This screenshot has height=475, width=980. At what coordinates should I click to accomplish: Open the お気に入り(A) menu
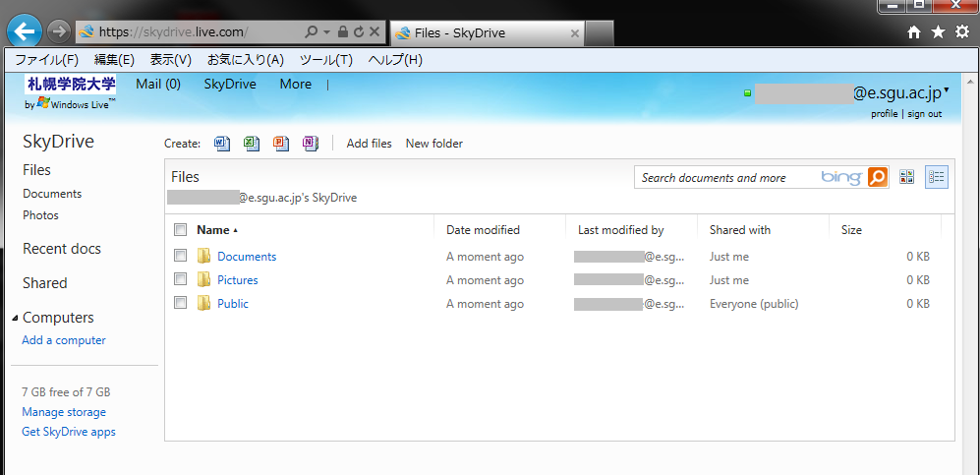[246, 60]
